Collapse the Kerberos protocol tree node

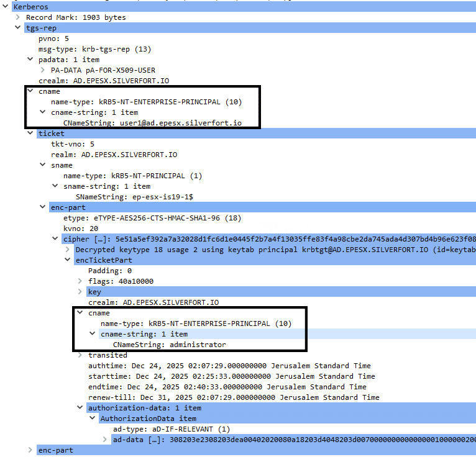coord(6,6)
